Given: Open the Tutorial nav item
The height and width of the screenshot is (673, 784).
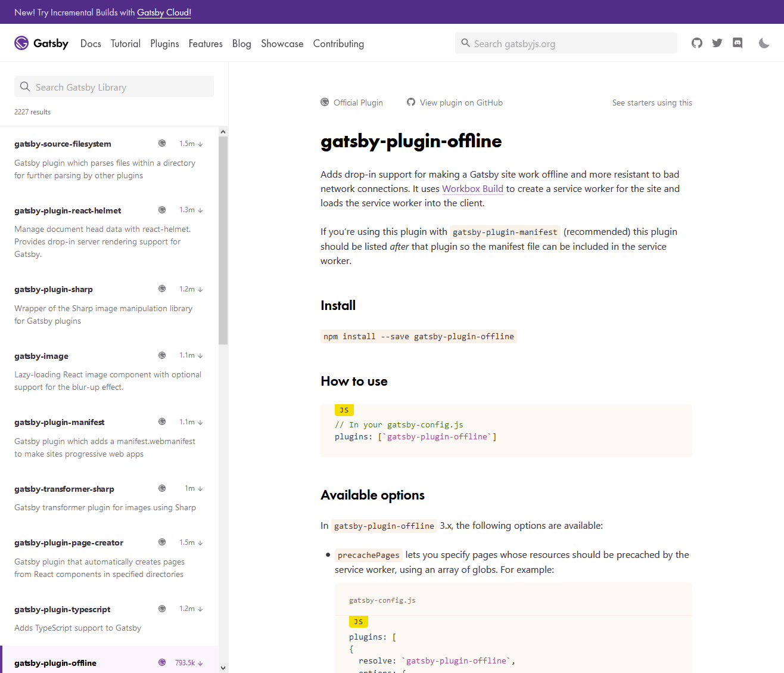Looking at the screenshot, I should click(126, 44).
